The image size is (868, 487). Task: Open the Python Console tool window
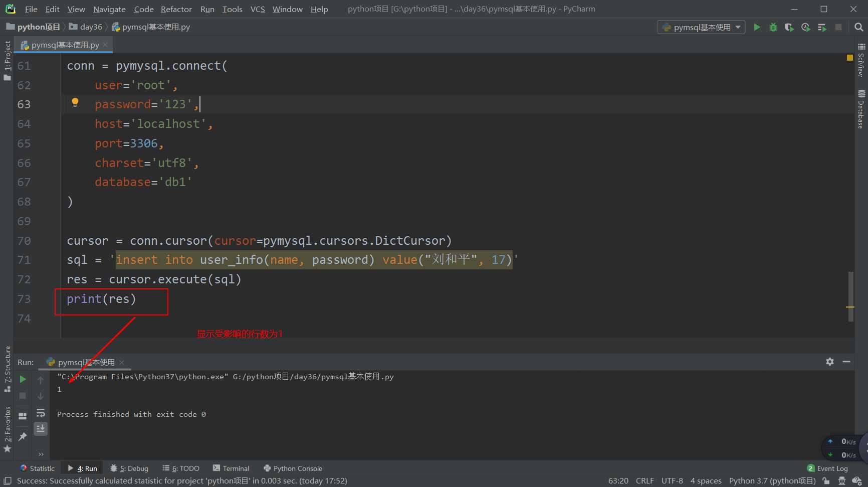click(293, 468)
